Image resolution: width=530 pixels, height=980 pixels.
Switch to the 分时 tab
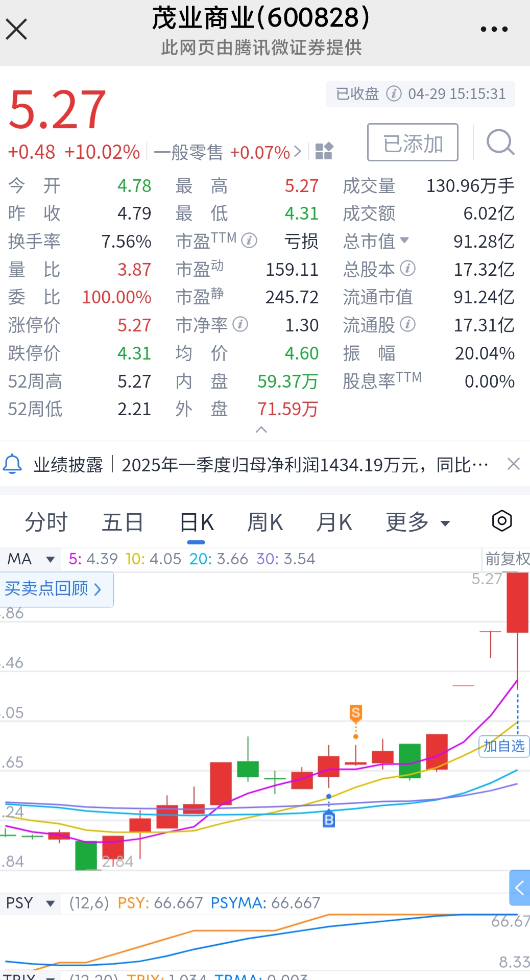coord(46,522)
